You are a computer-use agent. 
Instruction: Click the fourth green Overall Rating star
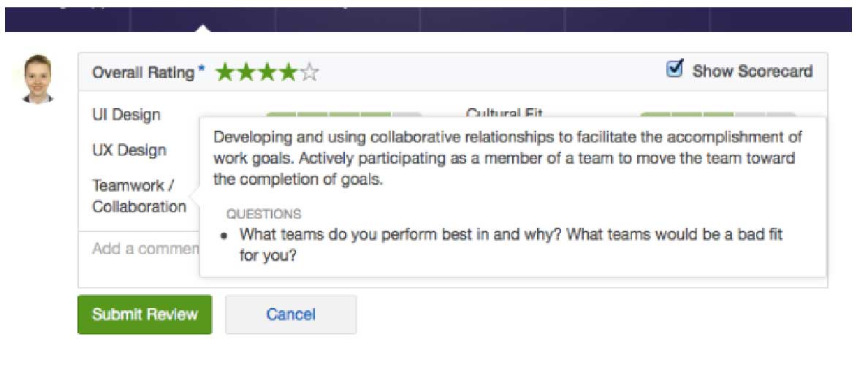click(289, 72)
